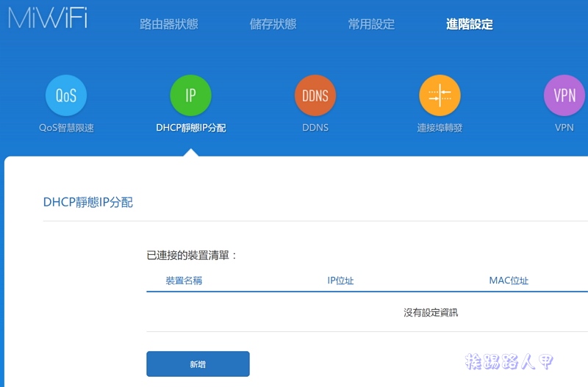Image resolution: width=588 pixels, height=387 pixels.
Task: Switch to 儲存狀態 tab
Action: click(x=273, y=24)
